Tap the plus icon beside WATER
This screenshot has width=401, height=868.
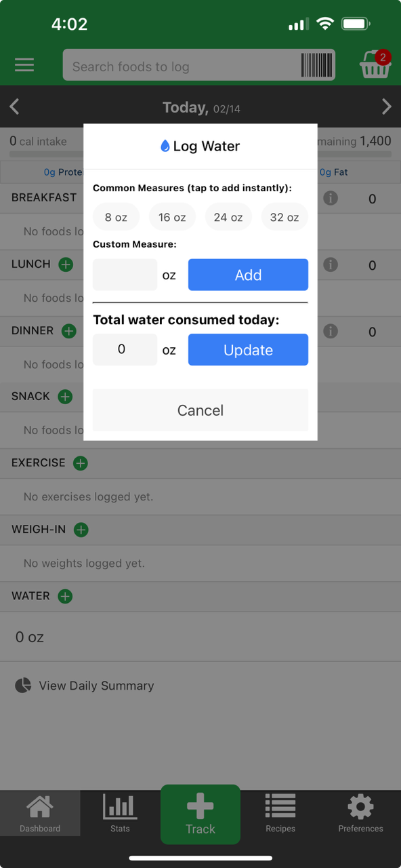pos(65,596)
